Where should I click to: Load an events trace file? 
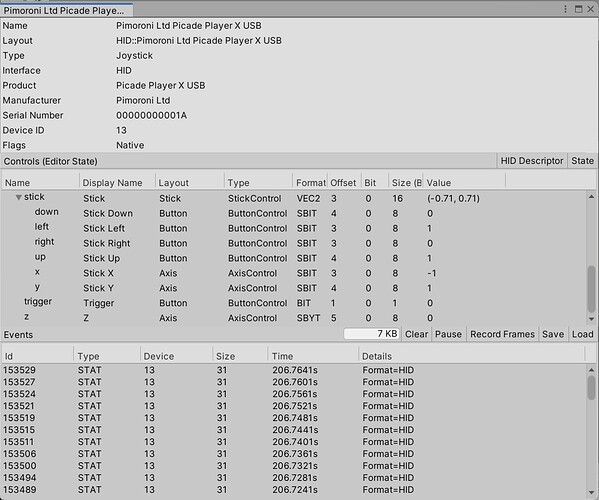[583, 334]
